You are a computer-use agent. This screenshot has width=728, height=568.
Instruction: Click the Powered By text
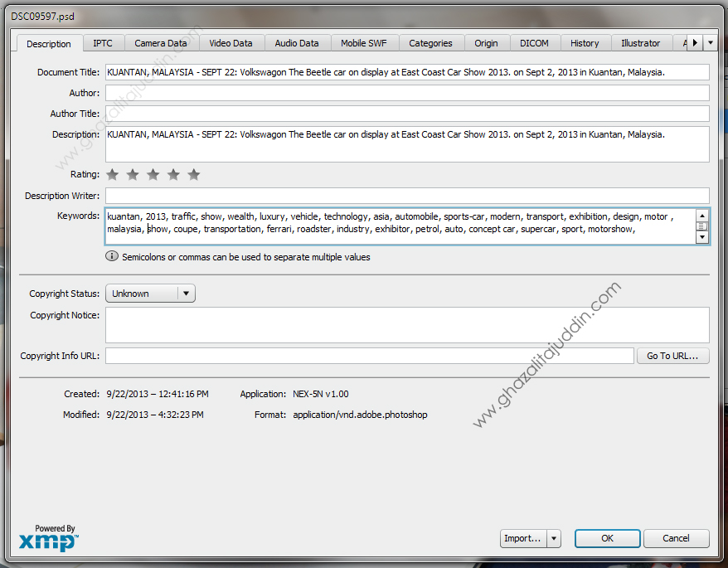click(55, 528)
